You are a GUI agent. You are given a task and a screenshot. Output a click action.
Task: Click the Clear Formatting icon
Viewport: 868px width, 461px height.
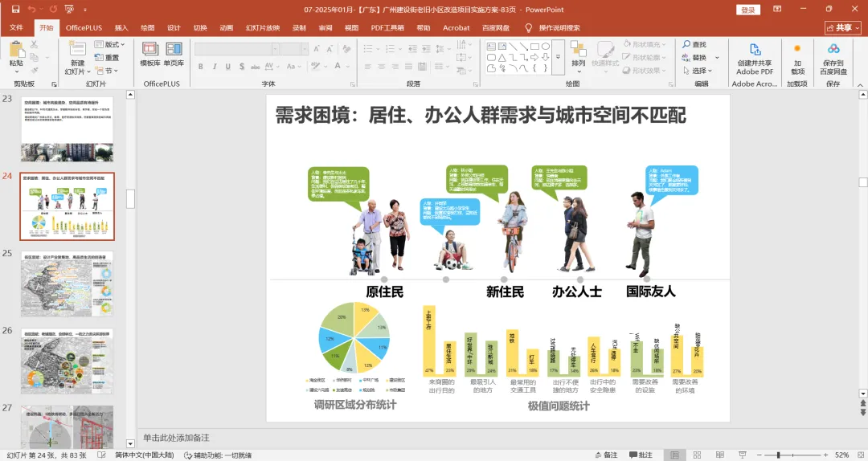click(346, 49)
